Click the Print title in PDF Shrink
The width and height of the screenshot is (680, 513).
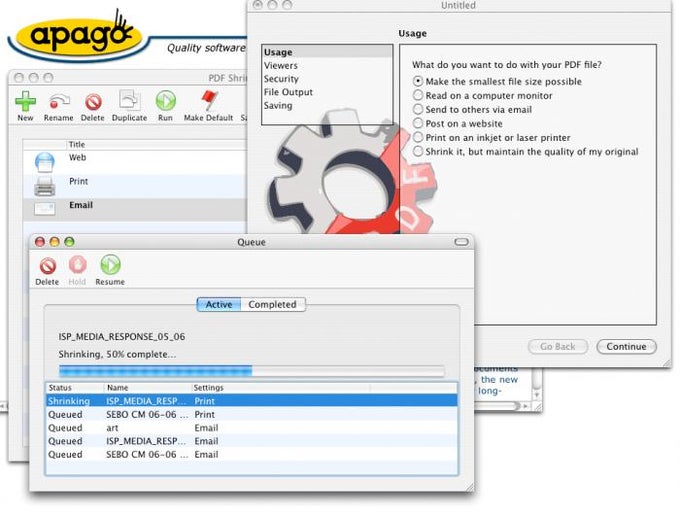coord(78,181)
